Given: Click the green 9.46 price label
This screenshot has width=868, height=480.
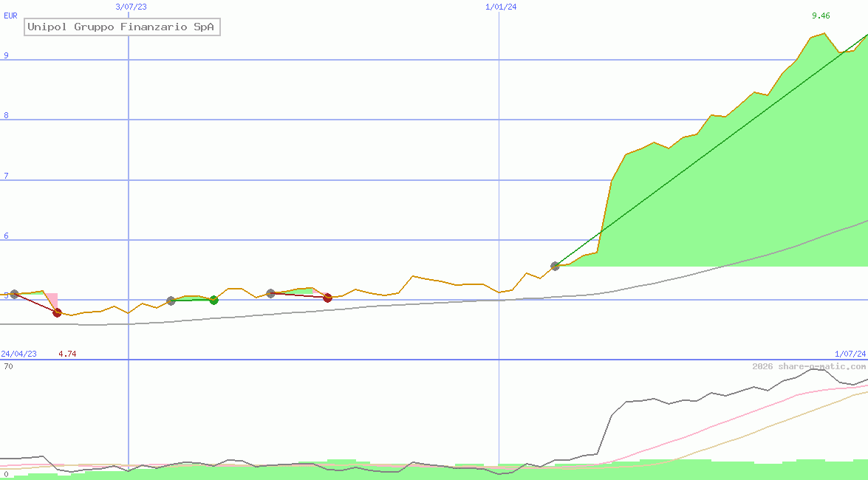Looking at the screenshot, I should tap(820, 16).
